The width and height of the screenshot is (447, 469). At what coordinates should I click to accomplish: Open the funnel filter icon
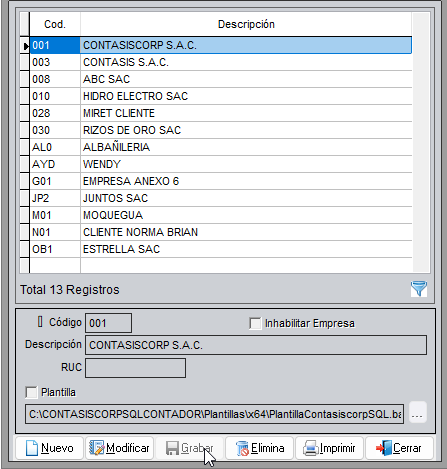pyautogui.click(x=419, y=289)
